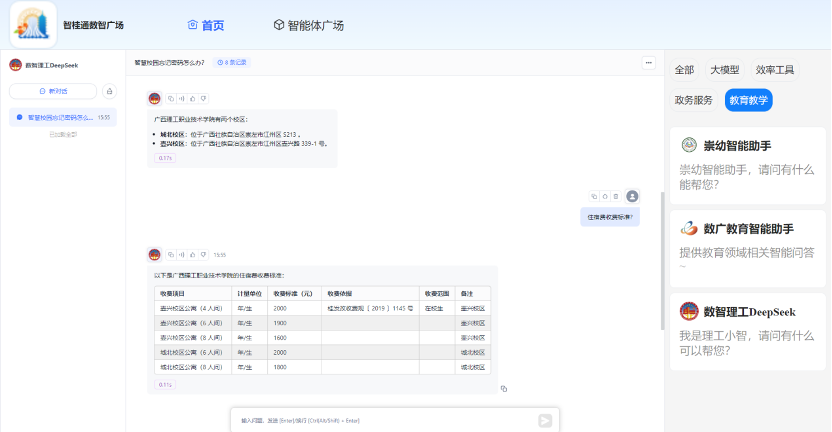Click the send message arrow button

click(x=545, y=421)
